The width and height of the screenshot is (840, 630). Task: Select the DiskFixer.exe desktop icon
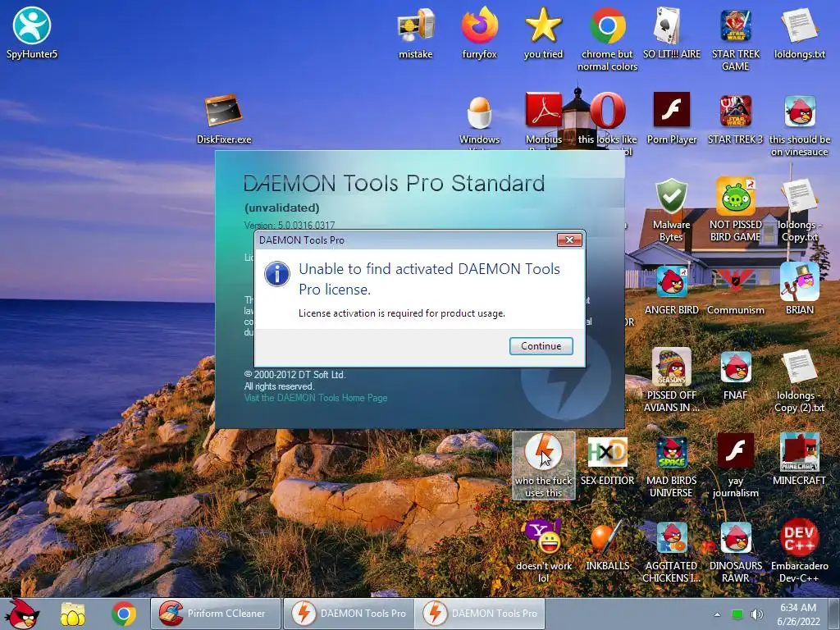coord(224,119)
